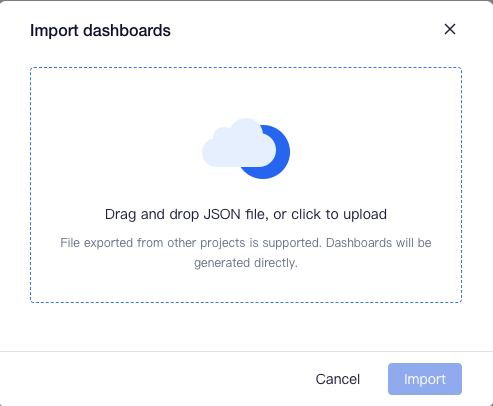Click the 'generated directly.' text line

pyautogui.click(x=246, y=263)
